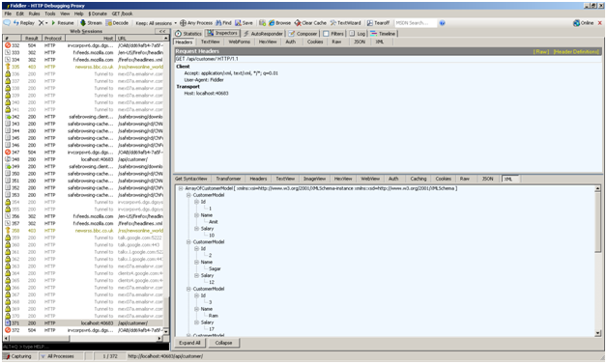Click the collapse sessions panel << button

161,31
